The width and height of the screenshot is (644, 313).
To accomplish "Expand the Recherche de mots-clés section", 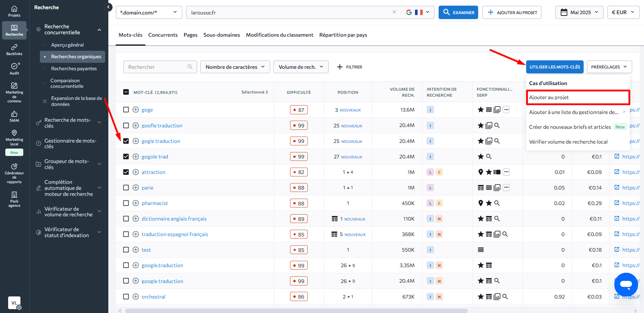I will (100, 123).
